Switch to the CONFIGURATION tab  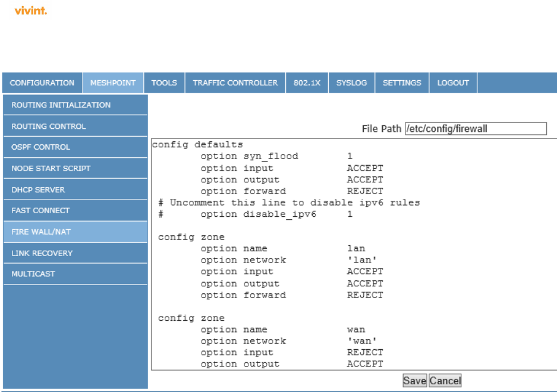(42, 83)
